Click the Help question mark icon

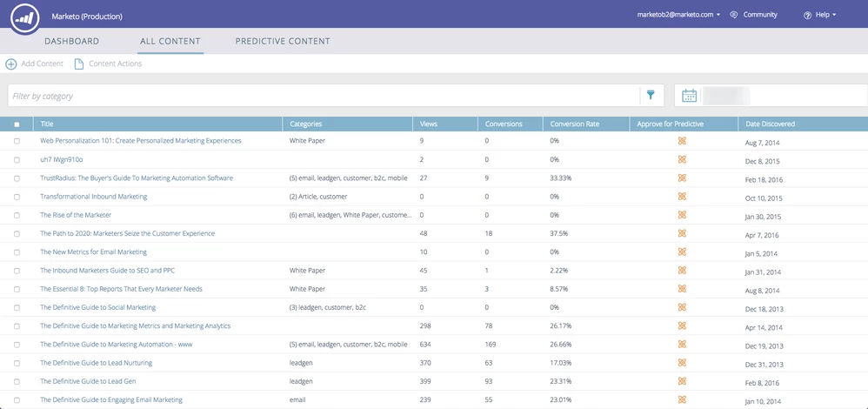(807, 15)
